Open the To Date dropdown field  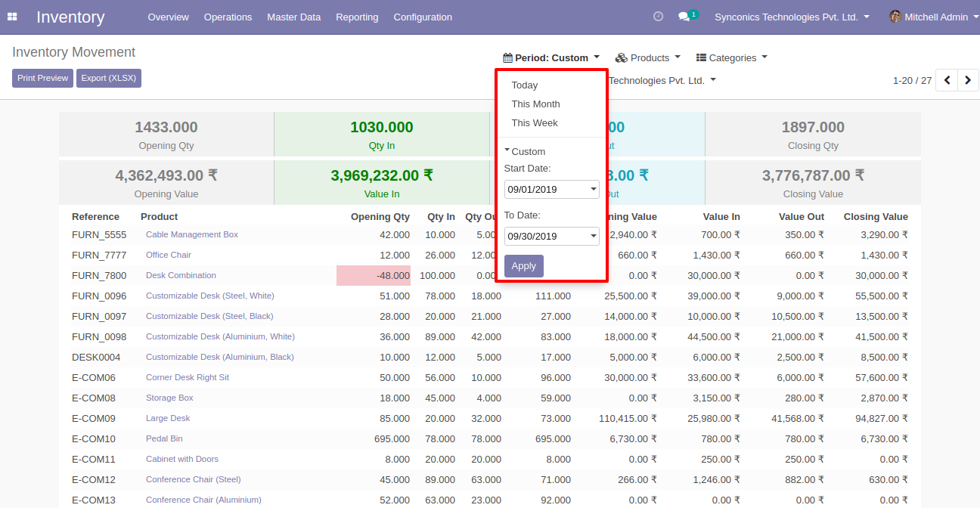pyautogui.click(x=551, y=236)
